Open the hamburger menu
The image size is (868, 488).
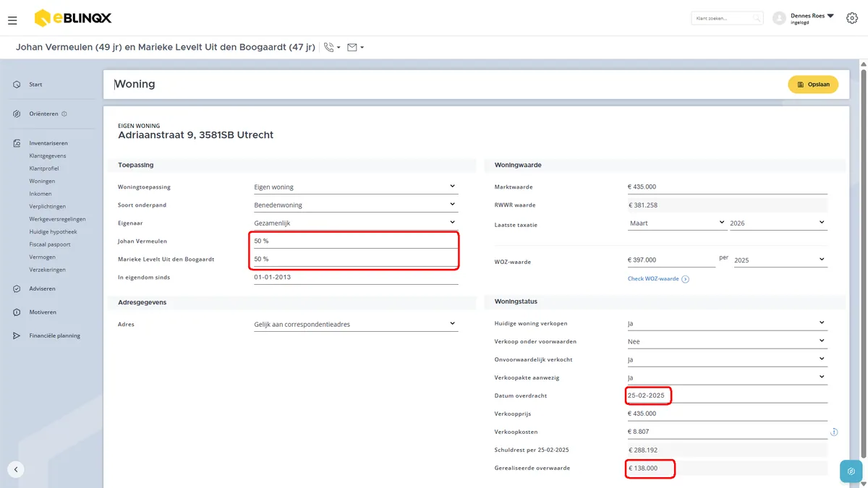pyautogui.click(x=12, y=20)
